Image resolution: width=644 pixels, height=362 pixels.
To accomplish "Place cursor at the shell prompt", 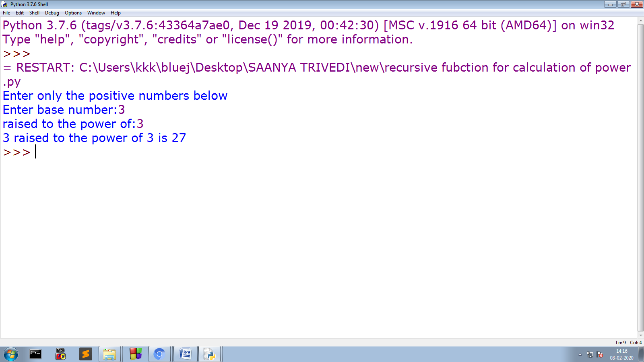I will [35, 152].
